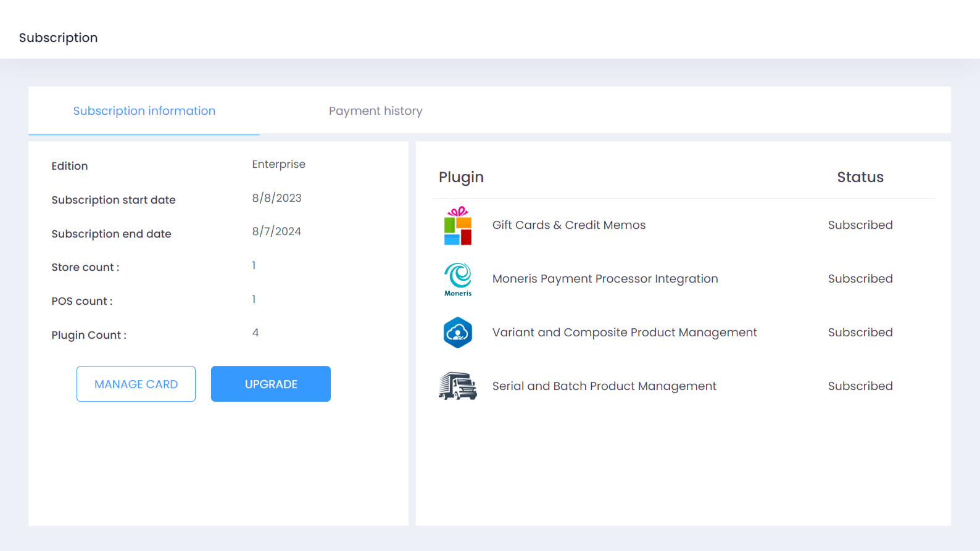Click the subscription end date 8/7/2024
This screenshot has width=980, height=551.
[x=276, y=231]
